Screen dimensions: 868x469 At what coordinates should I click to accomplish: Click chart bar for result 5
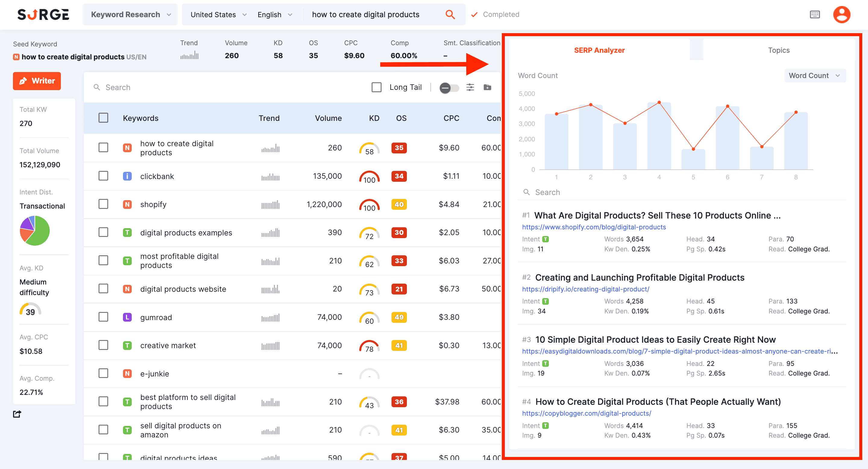pos(693,159)
